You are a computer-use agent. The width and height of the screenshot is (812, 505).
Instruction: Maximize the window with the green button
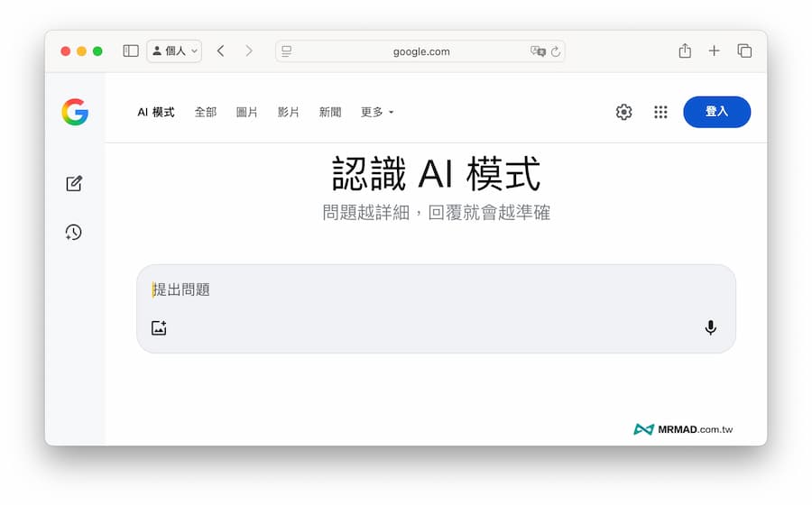[97, 50]
